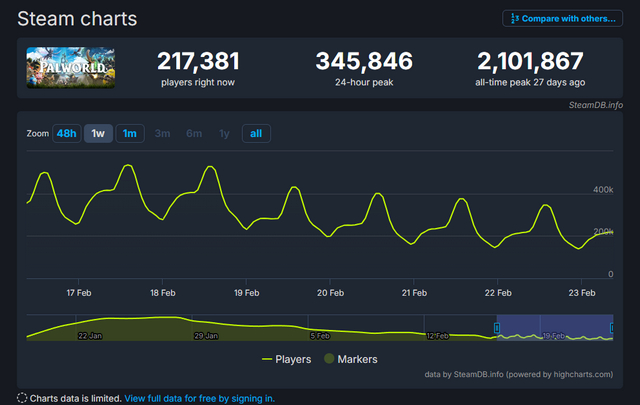Toggle the Players series in legend
Viewport: 640px width, 405px height.
tap(286, 359)
